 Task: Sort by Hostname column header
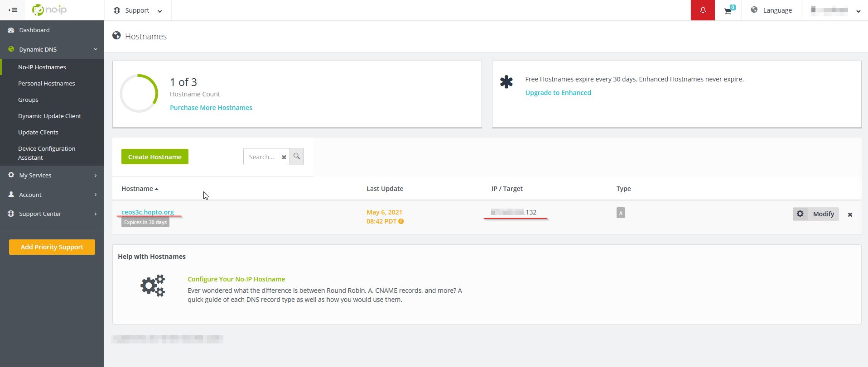(x=140, y=189)
